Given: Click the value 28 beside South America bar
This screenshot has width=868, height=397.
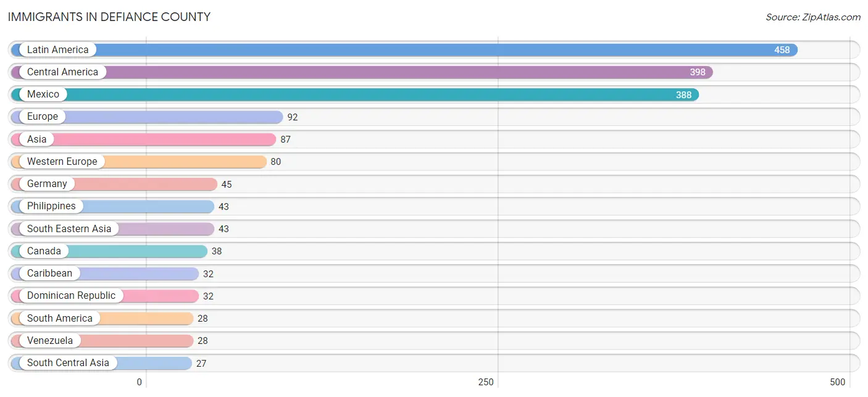Looking at the screenshot, I should [x=202, y=319].
